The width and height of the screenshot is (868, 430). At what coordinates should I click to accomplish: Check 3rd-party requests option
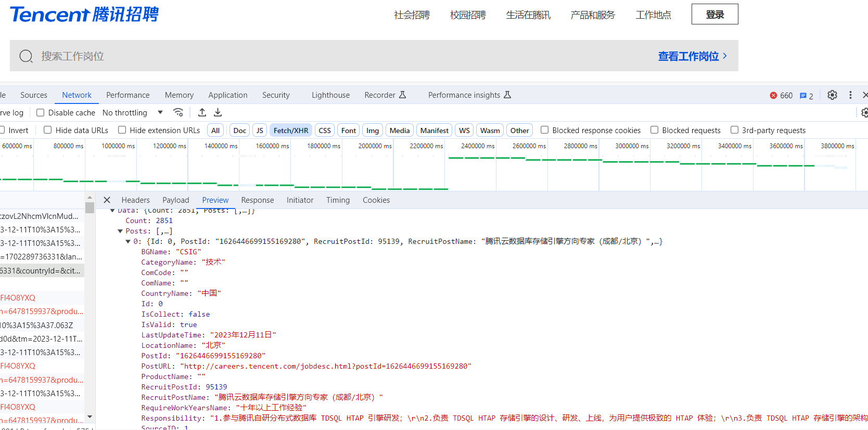(734, 130)
